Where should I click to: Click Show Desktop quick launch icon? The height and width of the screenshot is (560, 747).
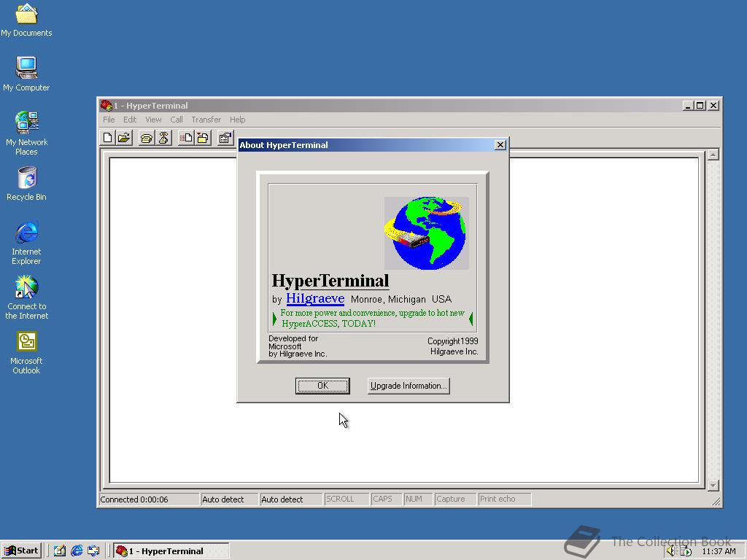pyautogui.click(x=60, y=551)
